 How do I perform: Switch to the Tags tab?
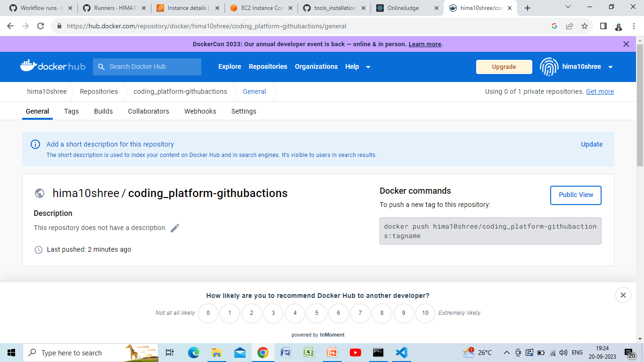[72, 111]
